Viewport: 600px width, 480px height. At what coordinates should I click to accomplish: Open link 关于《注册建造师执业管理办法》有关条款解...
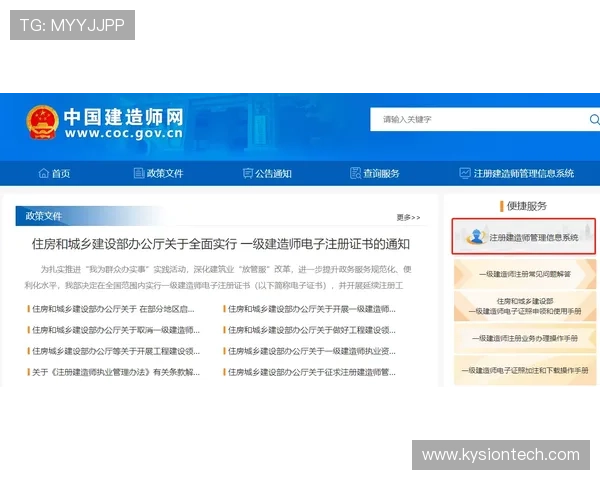(x=116, y=372)
